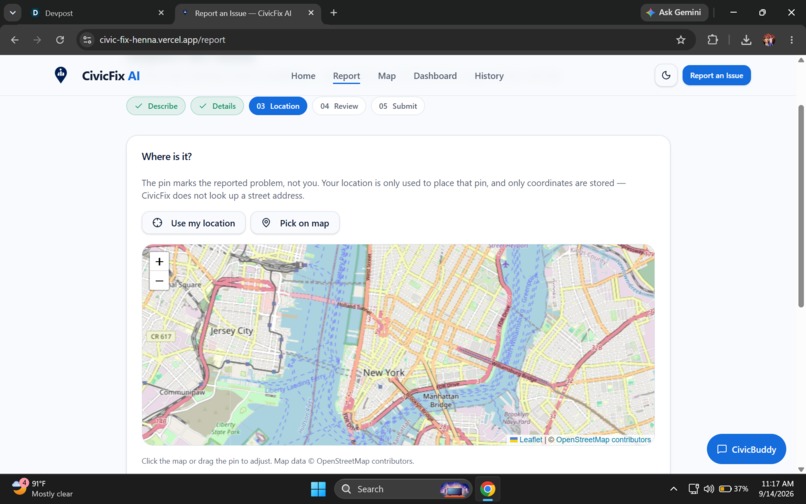806x504 pixels.
Task: Switch to the Devpost browser tab
Action: tap(97, 13)
